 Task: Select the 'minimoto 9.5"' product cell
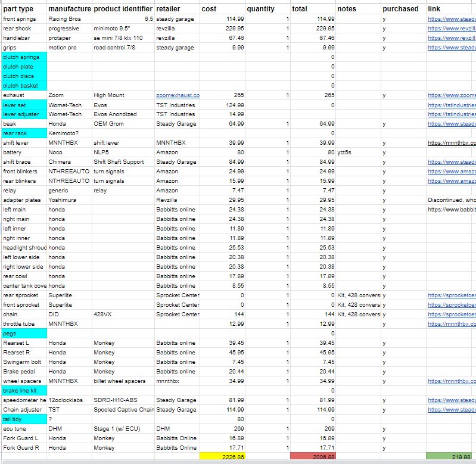(x=123, y=29)
